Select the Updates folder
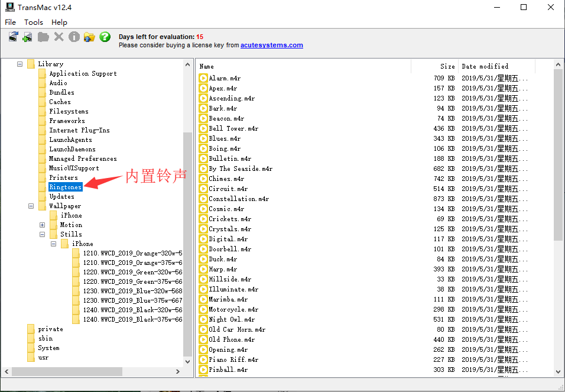 pos(61,196)
